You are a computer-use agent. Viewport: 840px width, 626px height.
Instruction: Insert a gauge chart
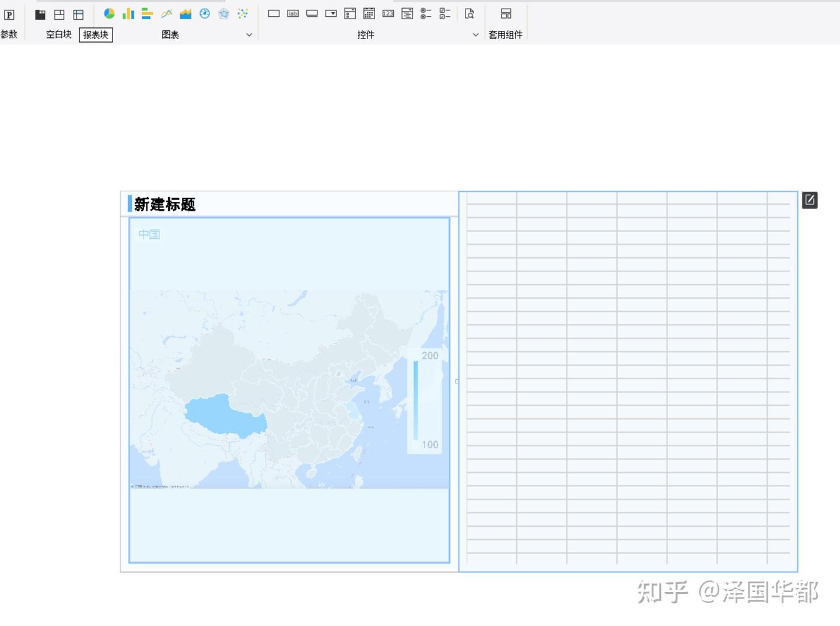[205, 13]
